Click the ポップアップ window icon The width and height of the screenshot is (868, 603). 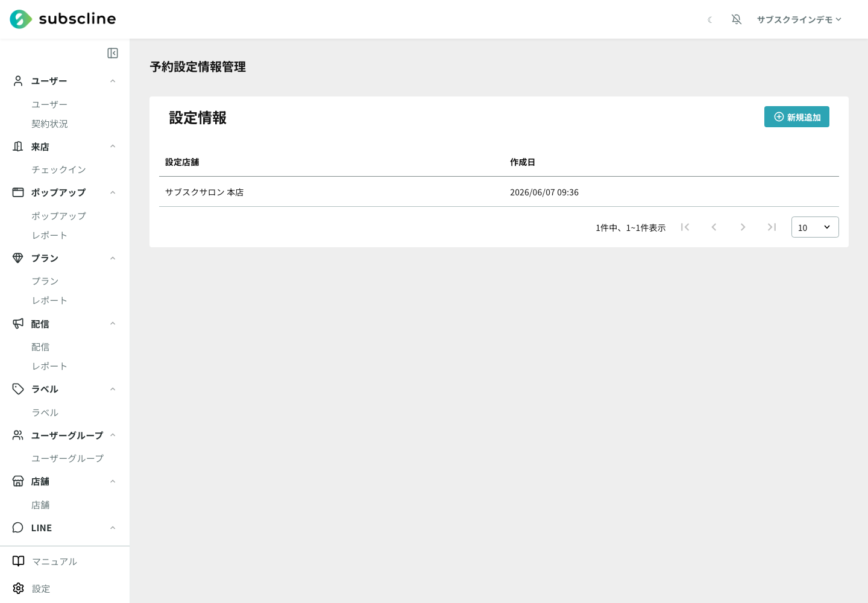(x=18, y=192)
